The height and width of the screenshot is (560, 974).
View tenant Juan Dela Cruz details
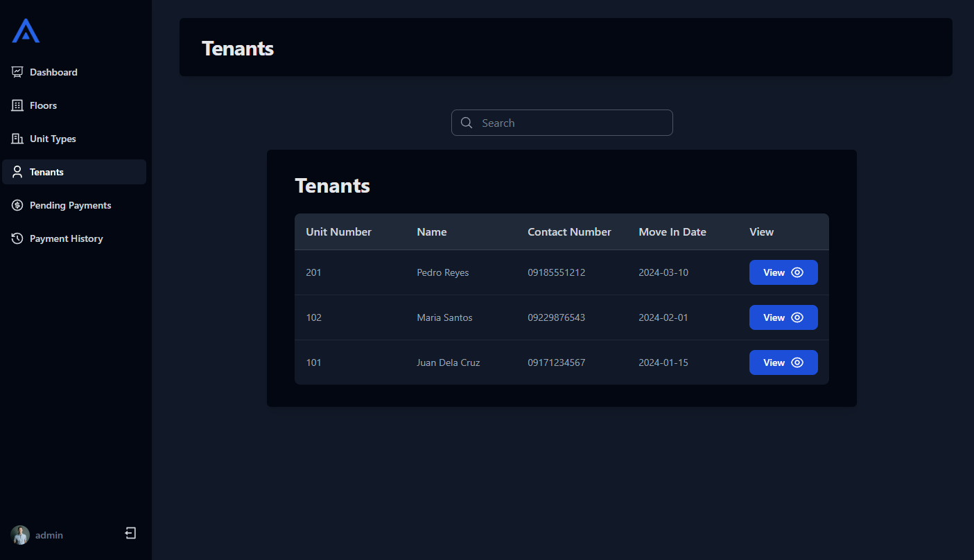point(783,362)
